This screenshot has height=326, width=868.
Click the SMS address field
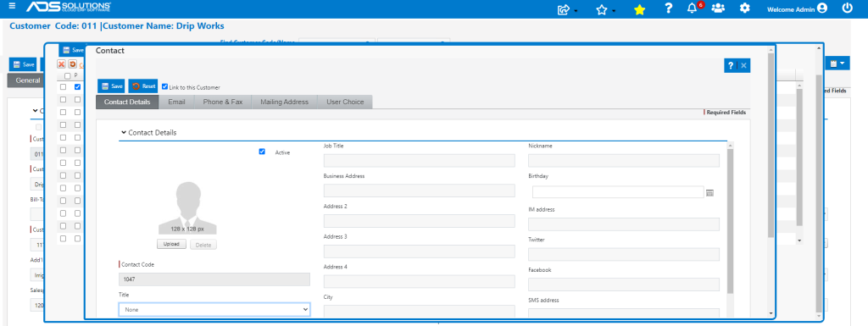click(624, 313)
